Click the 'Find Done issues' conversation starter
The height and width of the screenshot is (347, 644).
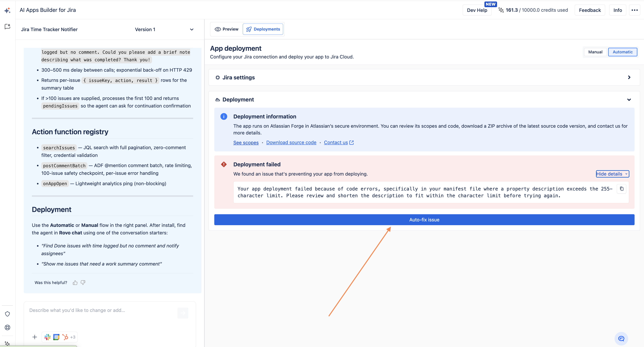pos(110,250)
